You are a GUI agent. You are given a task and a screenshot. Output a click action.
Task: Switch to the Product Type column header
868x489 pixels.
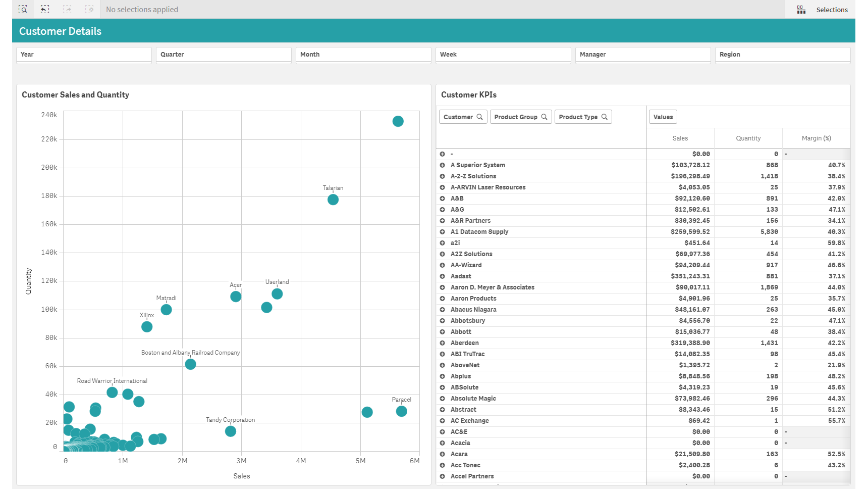point(578,117)
